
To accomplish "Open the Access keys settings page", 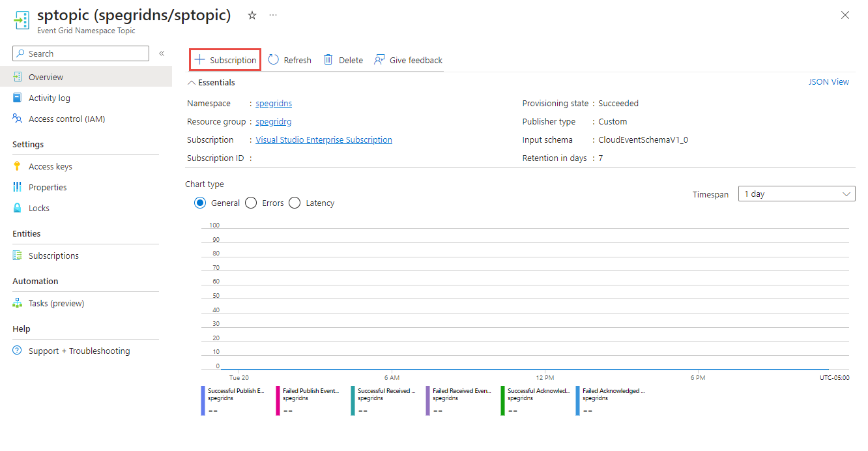I will pos(50,166).
